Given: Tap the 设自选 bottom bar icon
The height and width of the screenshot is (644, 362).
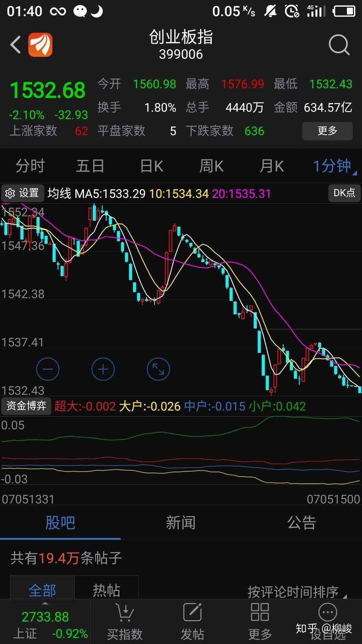Looking at the screenshot, I should click(328, 612).
